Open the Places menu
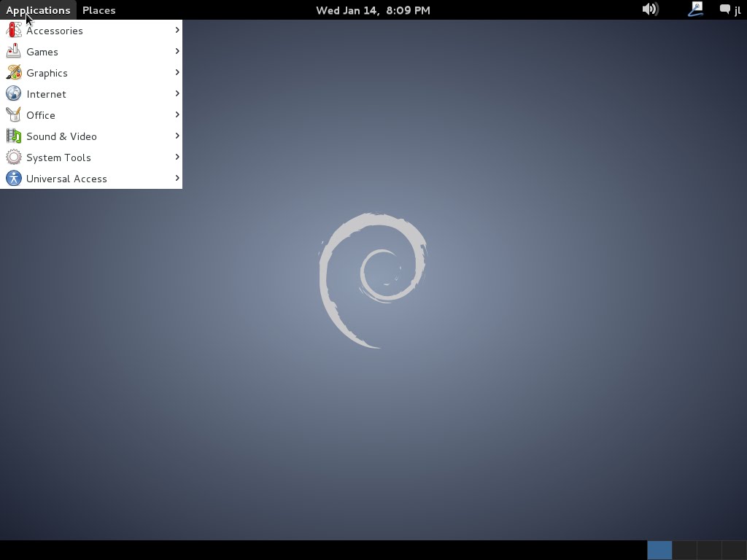The image size is (747, 560). click(98, 9)
